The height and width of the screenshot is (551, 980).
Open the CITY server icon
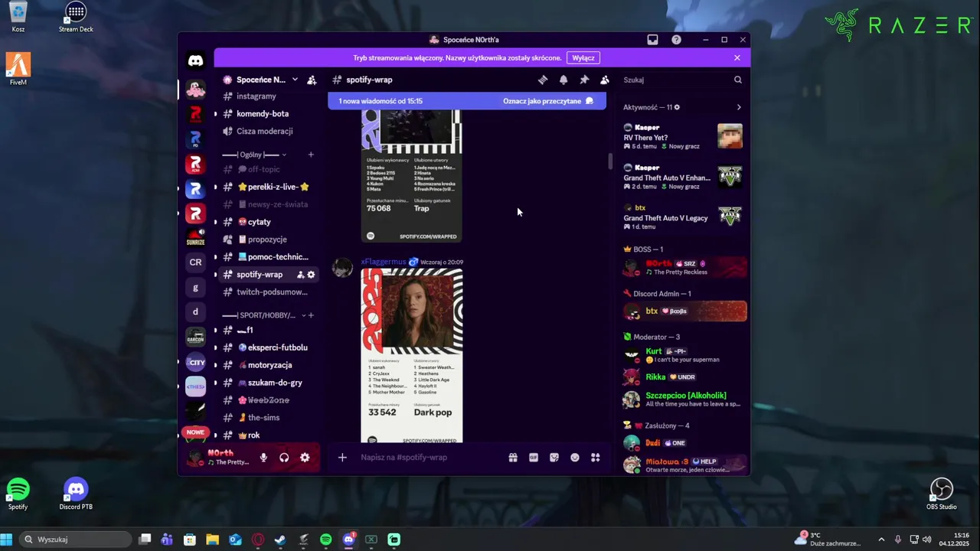pos(195,362)
